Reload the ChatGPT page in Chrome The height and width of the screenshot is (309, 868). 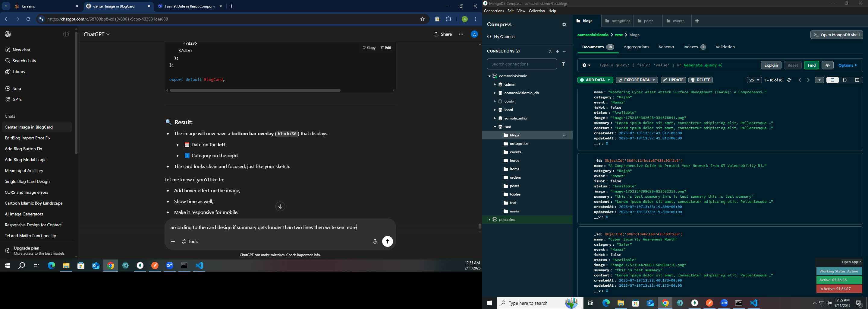coord(29,19)
